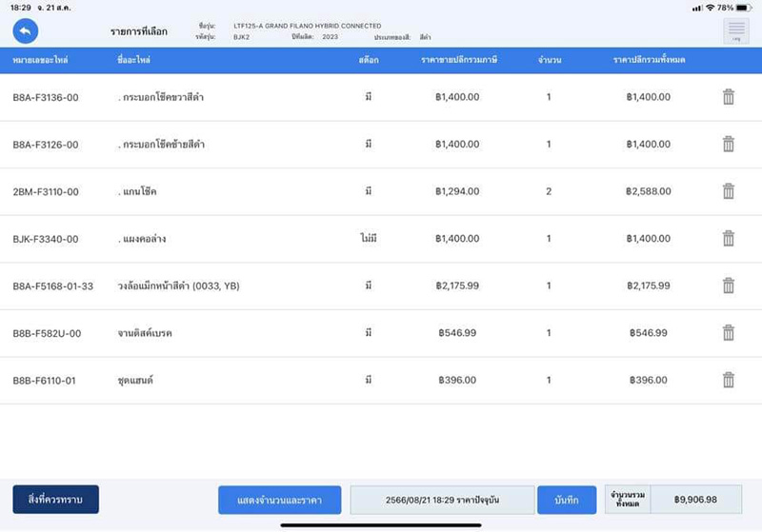Tap the blue back arrow button

(26, 31)
